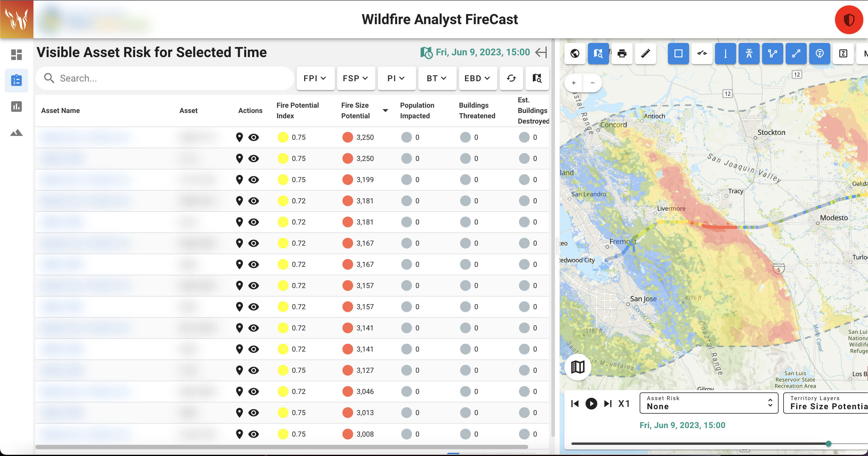Click the refresh icon beside EBD filter
This screenshot has height=456, width=868.
point(511,78)
